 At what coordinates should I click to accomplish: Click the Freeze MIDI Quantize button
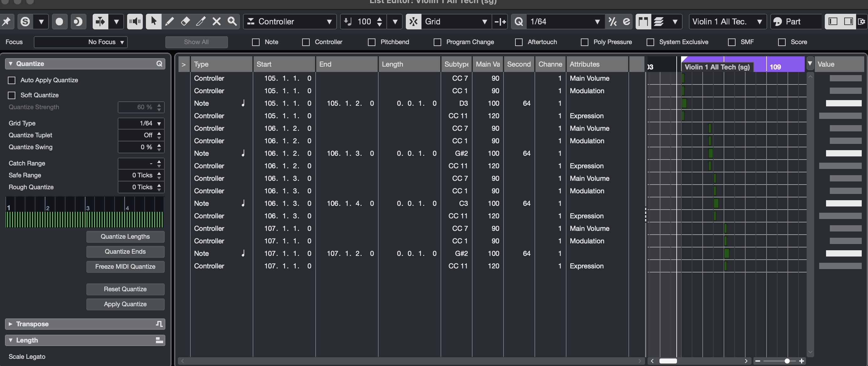pos(125,266)
